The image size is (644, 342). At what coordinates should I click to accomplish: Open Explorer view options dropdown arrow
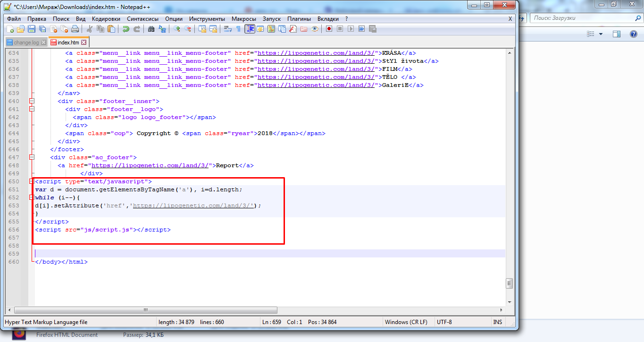[x=601, y=34]
